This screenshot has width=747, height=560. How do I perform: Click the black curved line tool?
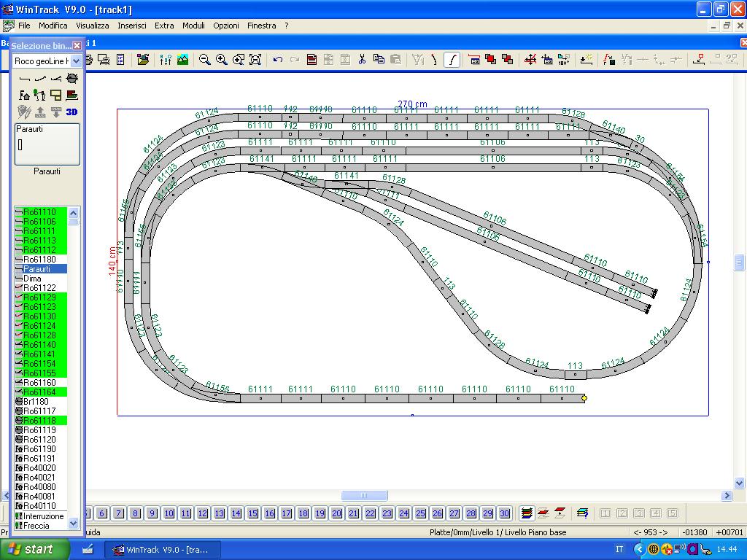pyautogui.click(x=435, y=60)
